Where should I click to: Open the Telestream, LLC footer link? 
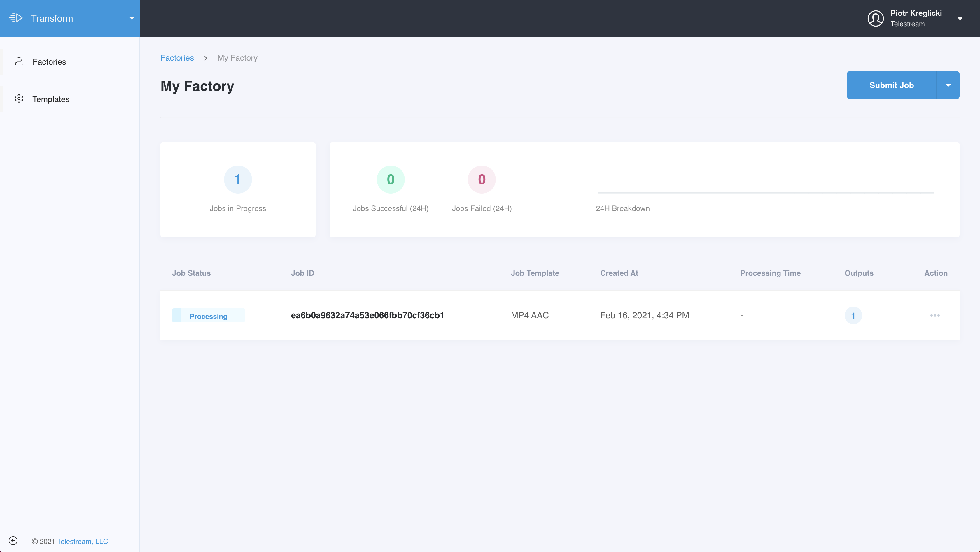83,541
